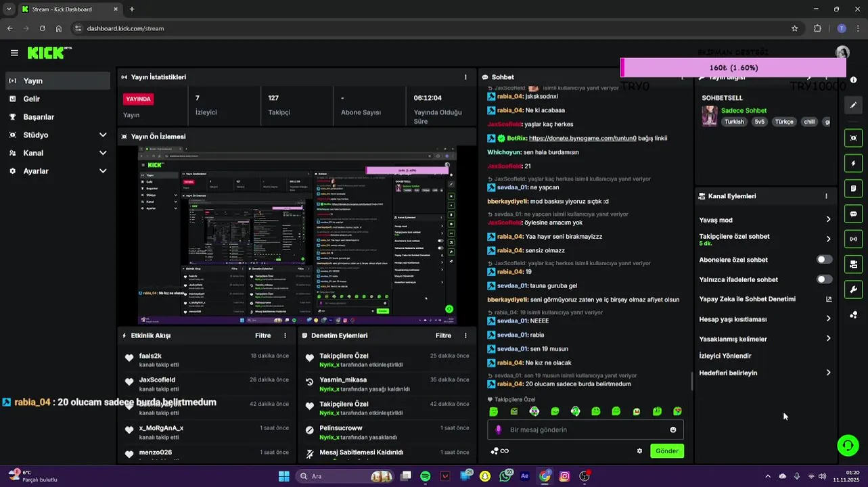Screen dimensions: 868x487
Task: Open options for the Yayın İstatistikleri panel
Action: click(465, 77)
